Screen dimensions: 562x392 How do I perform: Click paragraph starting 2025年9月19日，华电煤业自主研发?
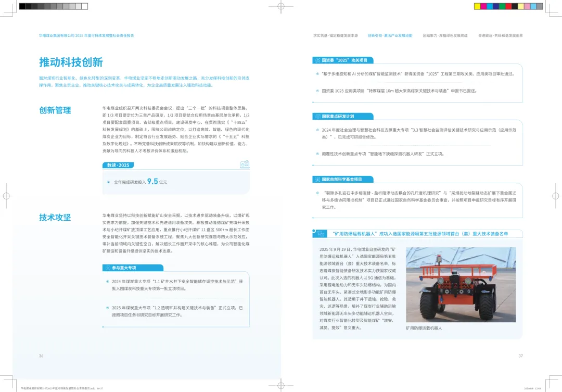pos(357,288)
